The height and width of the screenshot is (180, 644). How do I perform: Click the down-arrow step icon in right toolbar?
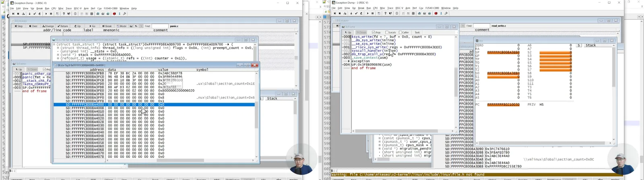(x=351, y=13)
